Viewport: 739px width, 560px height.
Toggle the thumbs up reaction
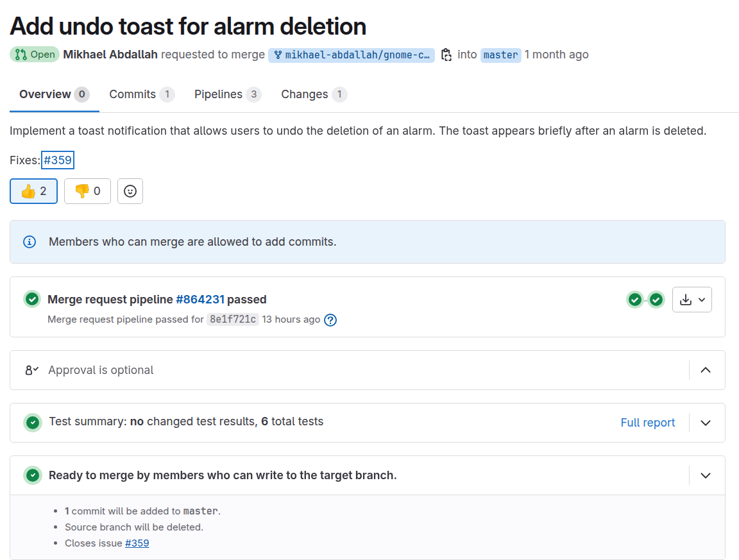coord(33,191)
